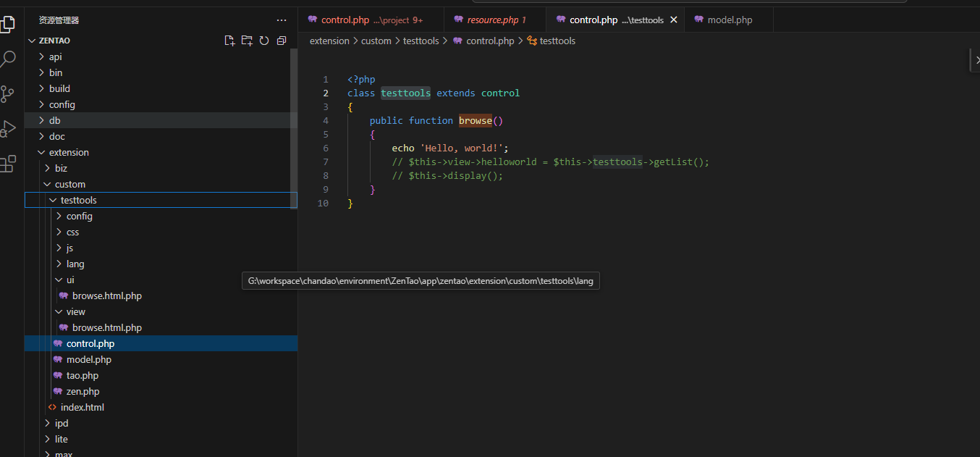Viewport: 980px width, 457px height.
Task: Switch to control.php project tab
Action: coord(371,20)
